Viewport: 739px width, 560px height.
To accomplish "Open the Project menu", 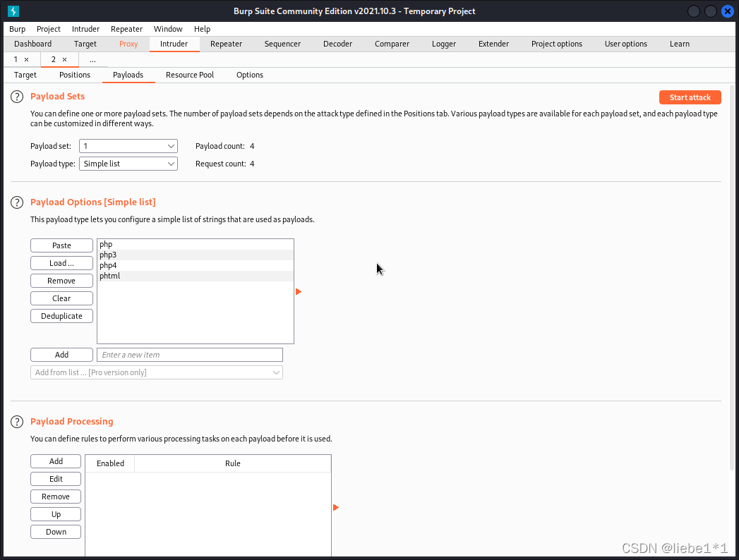I will tap(49, 29).
